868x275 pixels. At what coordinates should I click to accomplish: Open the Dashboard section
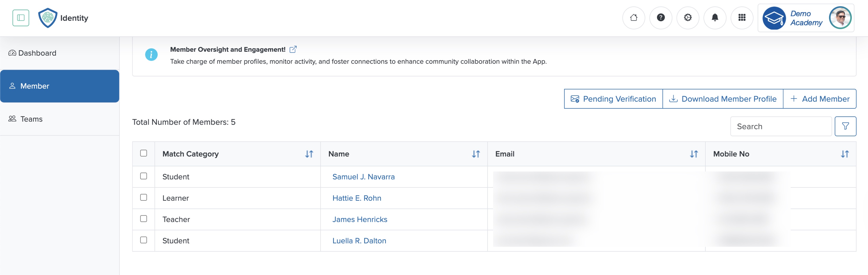[37, 53]
